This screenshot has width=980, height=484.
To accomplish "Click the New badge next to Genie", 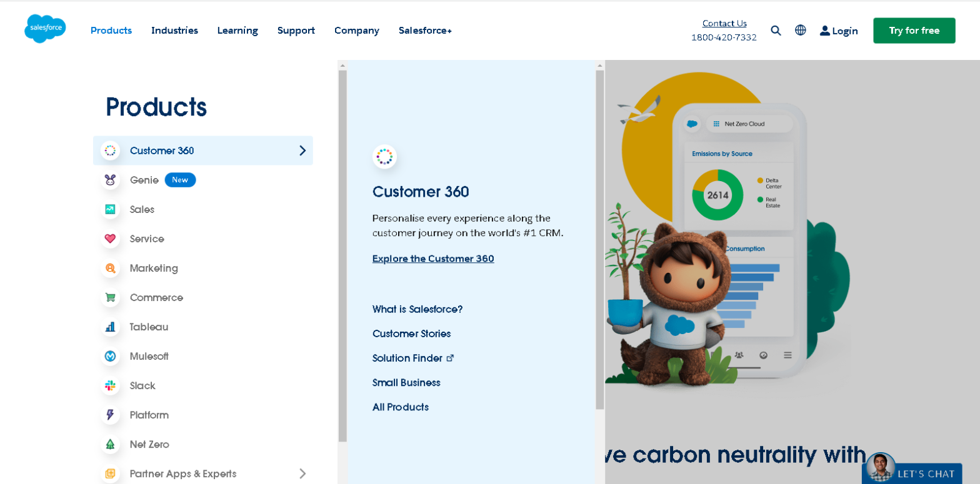I will point(180,180).
